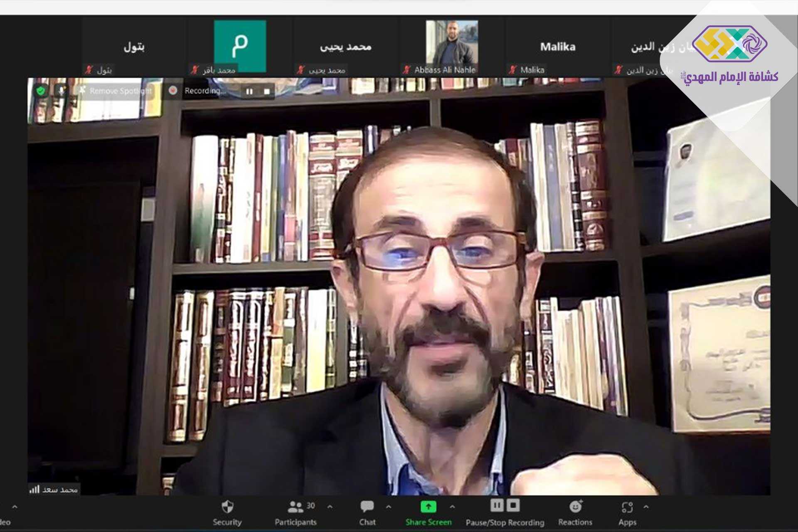Click Remove Spotlight button
Screen dimensions: 798x532
click(116, 91)
